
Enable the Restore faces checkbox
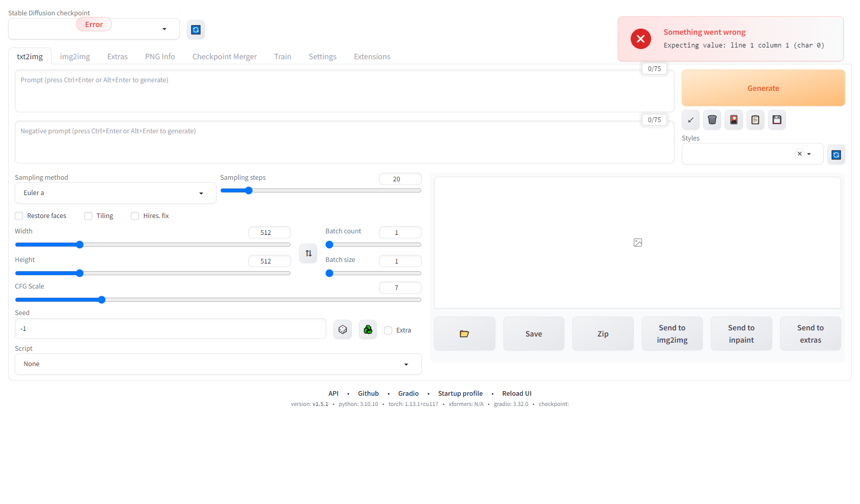19,216
